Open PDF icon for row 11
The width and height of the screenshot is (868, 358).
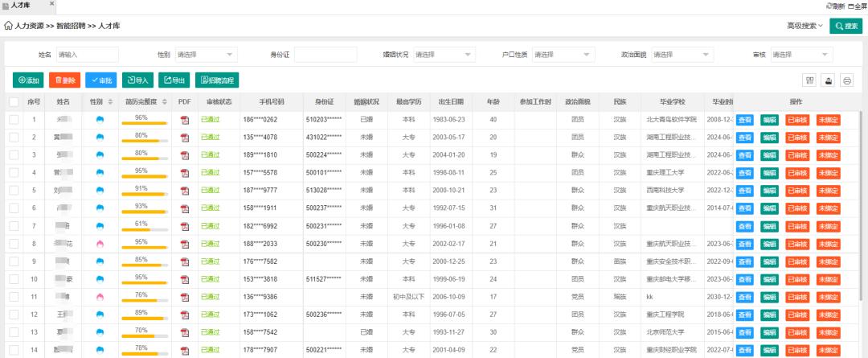[185, 297]
